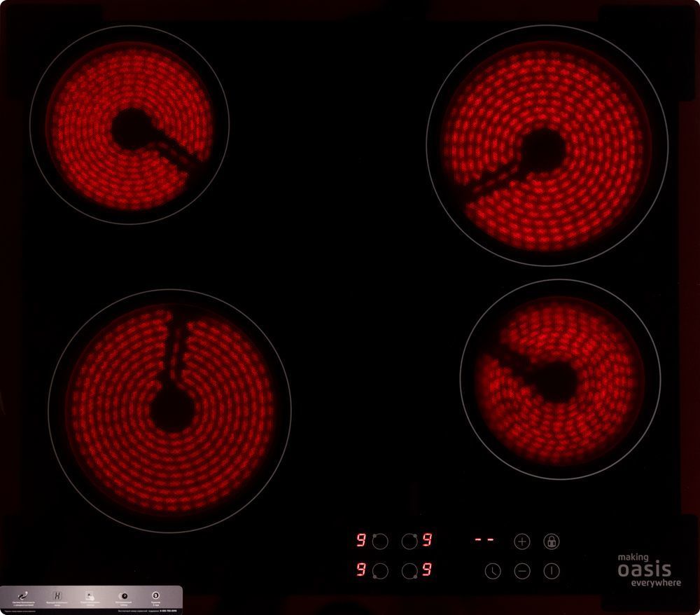Tap the minus button to decrease
The width and height of the screenshot is (700, 615).
[522, 571]
